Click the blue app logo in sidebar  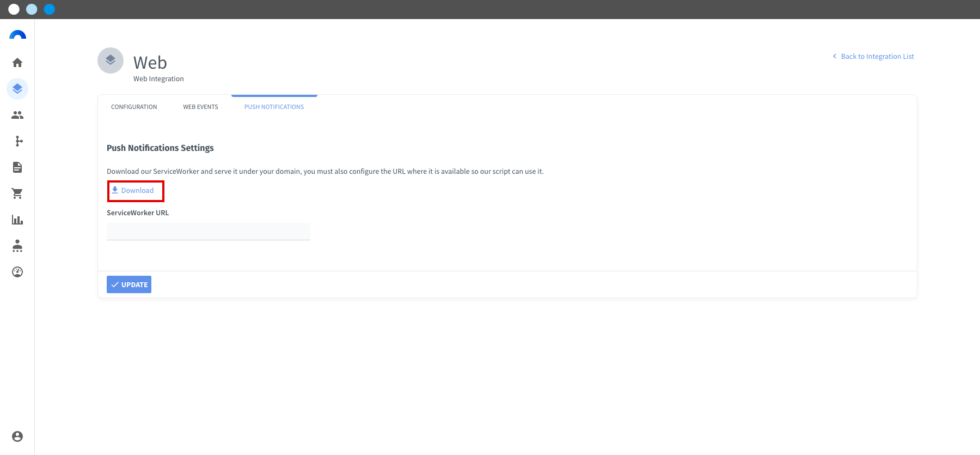(17, 35)
